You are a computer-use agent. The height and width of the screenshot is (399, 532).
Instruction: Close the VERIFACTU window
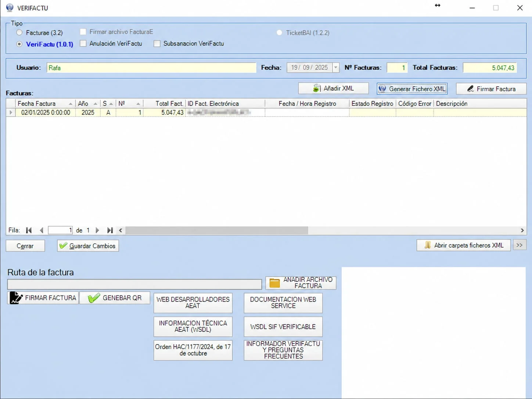(520, 8)
